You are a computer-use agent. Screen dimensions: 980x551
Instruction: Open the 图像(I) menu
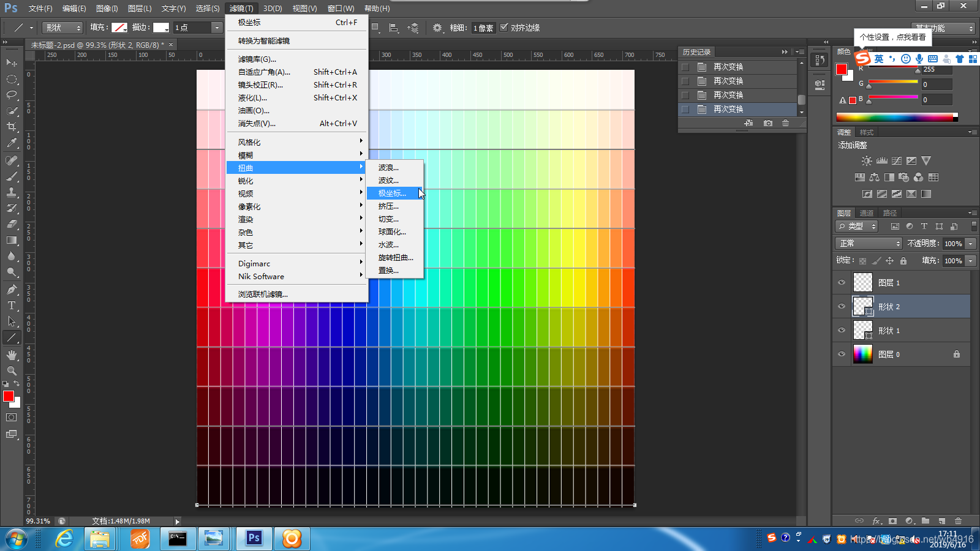(x=107, y=9)
